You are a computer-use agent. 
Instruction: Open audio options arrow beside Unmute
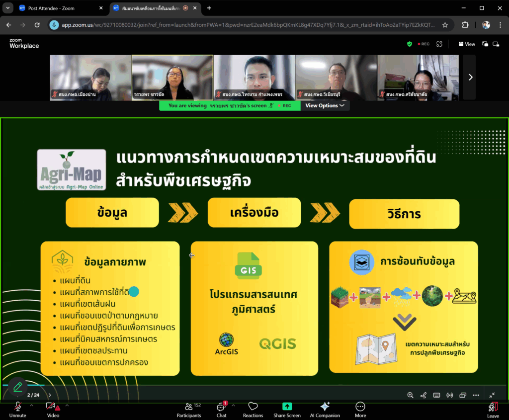pyautogui.click(x=31, y=406)
